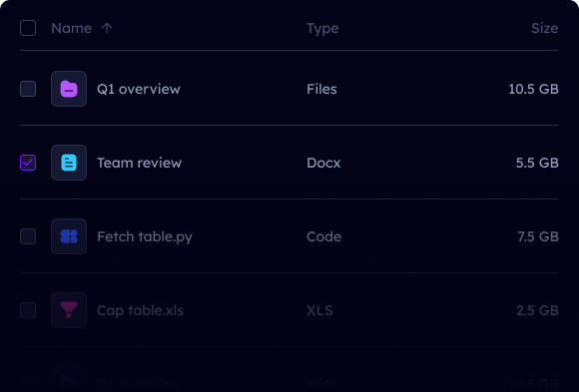Viewport: 579px width, 392px height.
Task: Sort by the Name column header
Action: coord(71,28)
